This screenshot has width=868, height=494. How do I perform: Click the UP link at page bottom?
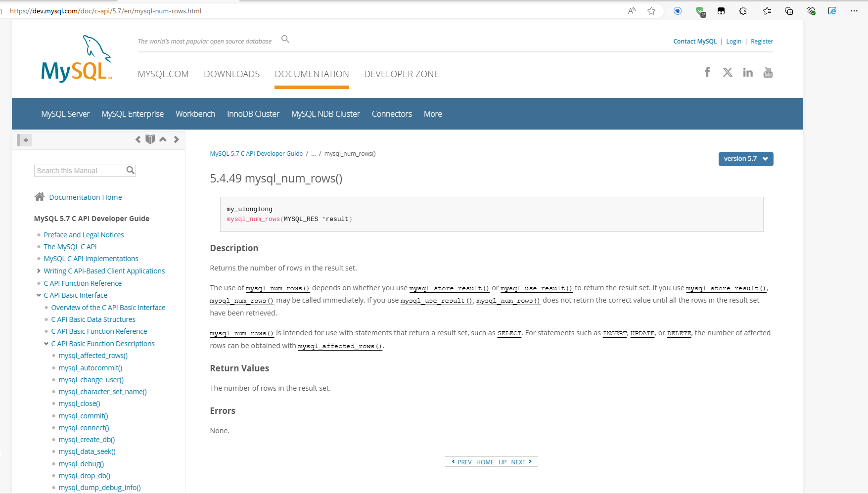pos(503,462)
